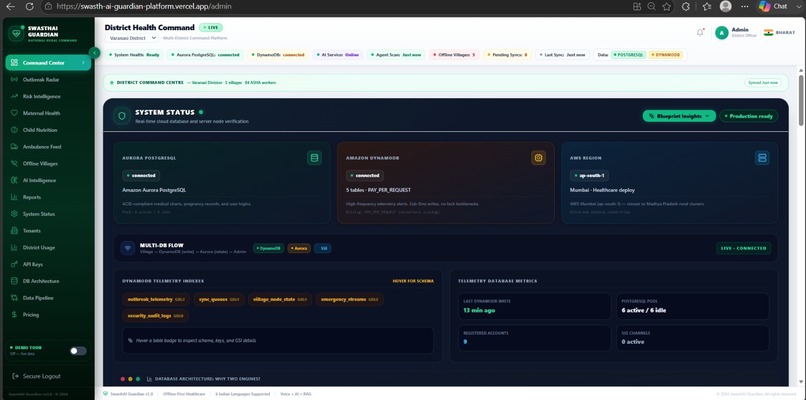Click the System Status shield icon

coord(122,116)
